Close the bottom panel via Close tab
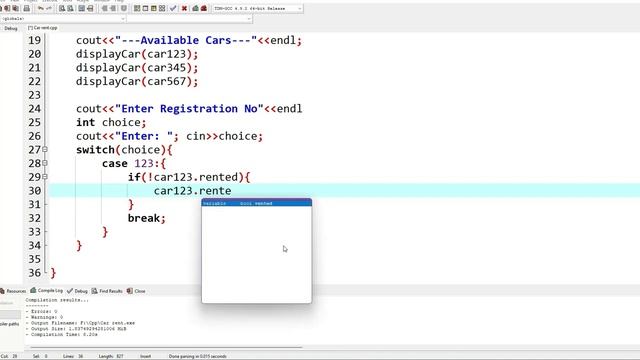Viewport: 640px width, 360px height. click(x=136, y=291)
